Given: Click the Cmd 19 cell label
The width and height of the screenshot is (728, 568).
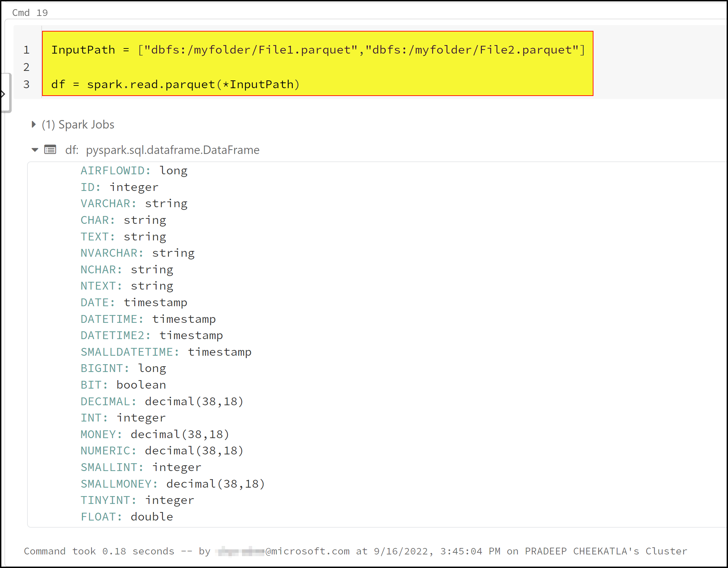Looking at the screenshot, I should (30, 13).
